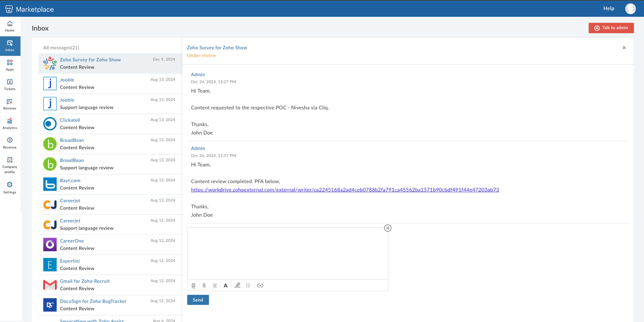Click the Zoho Survey colorful logo thumbnail
Screen dimensions: 644x322
coord(50,63)
